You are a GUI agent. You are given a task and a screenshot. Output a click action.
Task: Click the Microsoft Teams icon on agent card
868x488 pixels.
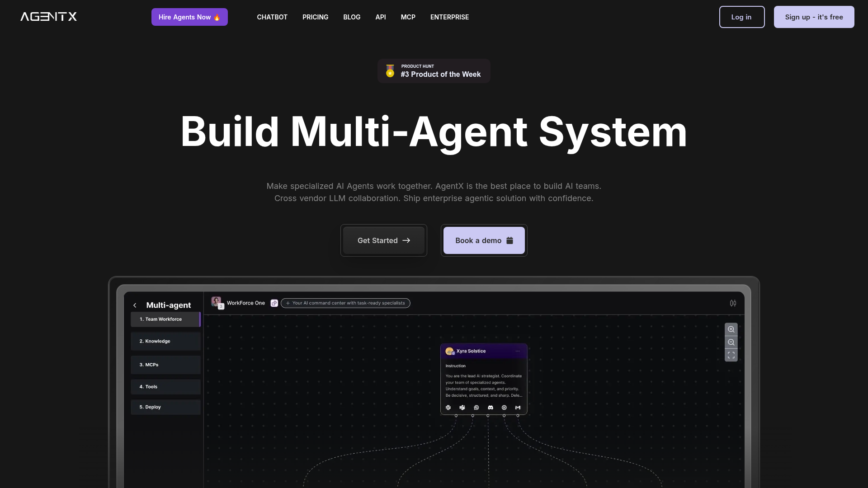(x=462, y=408)
